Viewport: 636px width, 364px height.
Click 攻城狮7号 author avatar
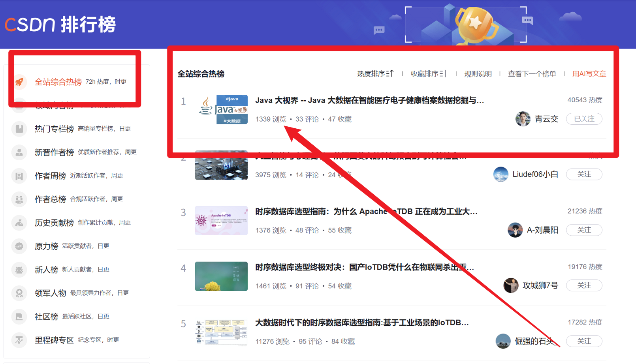pyautogui.click(x=511, y=285)
